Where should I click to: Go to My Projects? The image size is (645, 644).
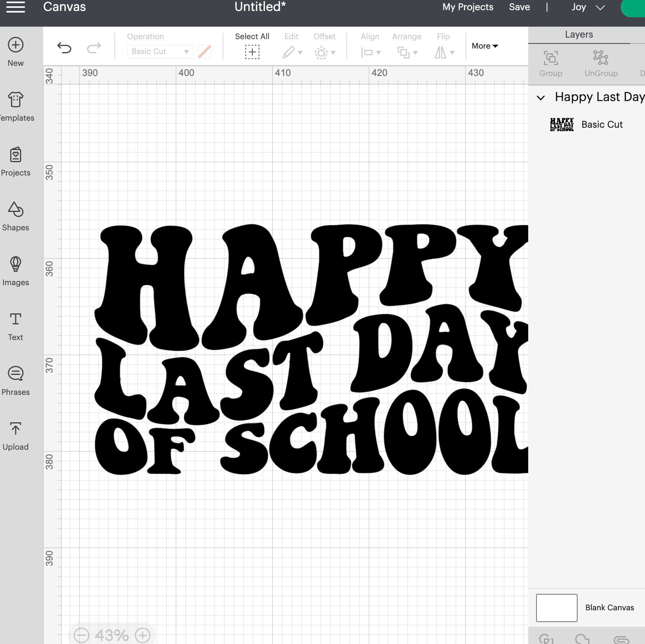[x=467, y=7]
